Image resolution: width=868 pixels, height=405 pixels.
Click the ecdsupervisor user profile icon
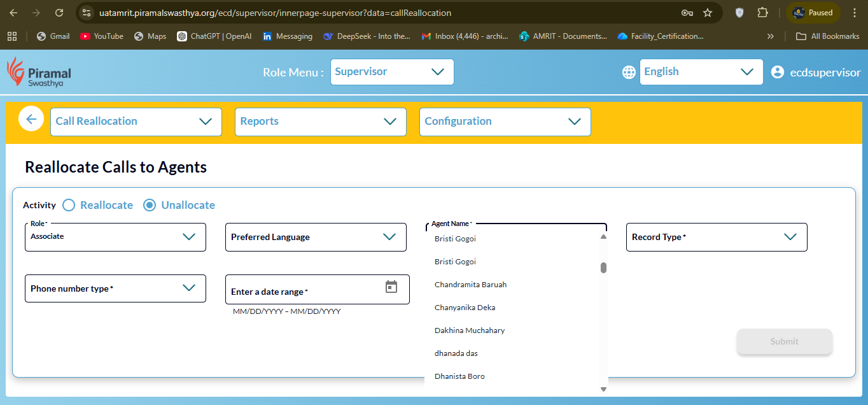coord(777,73)
